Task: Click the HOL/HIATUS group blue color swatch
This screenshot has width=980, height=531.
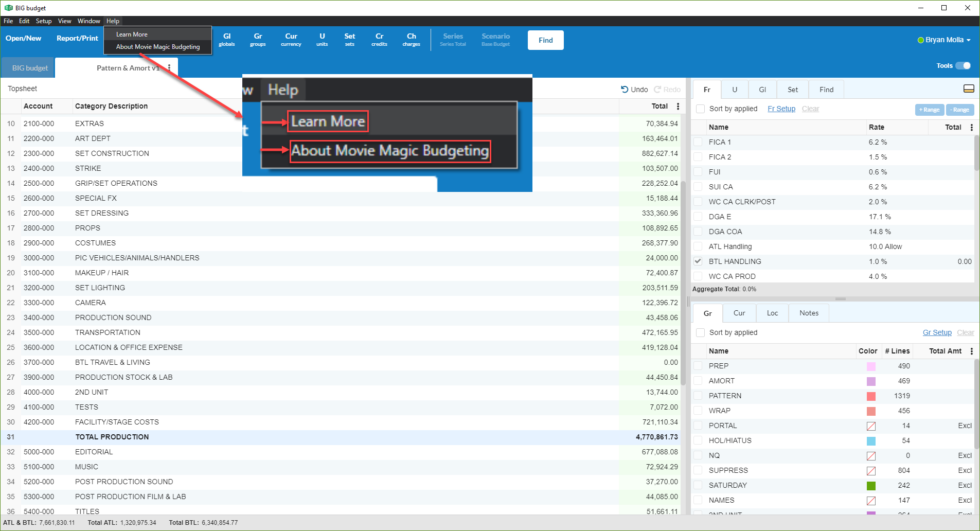Action: [871, 441]
